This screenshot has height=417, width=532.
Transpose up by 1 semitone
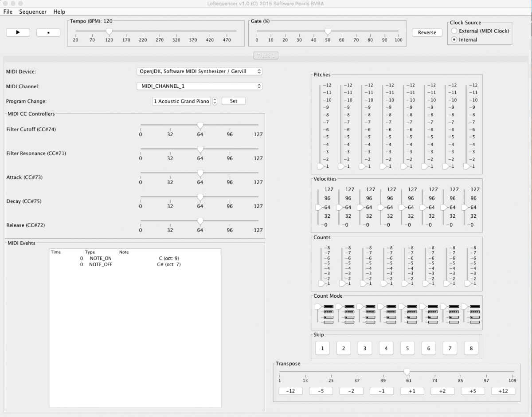click(412, 391)
